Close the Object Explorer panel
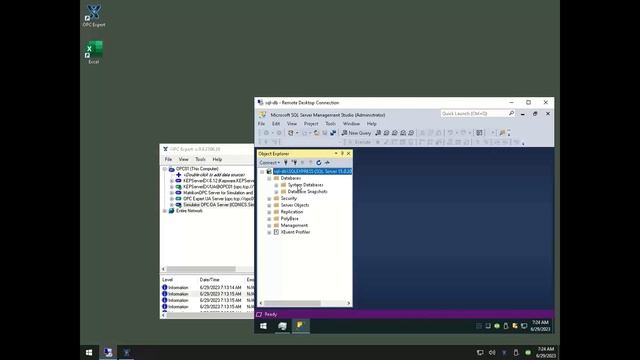The width and height of the screenshot is (640, 360). click(349, 153)
